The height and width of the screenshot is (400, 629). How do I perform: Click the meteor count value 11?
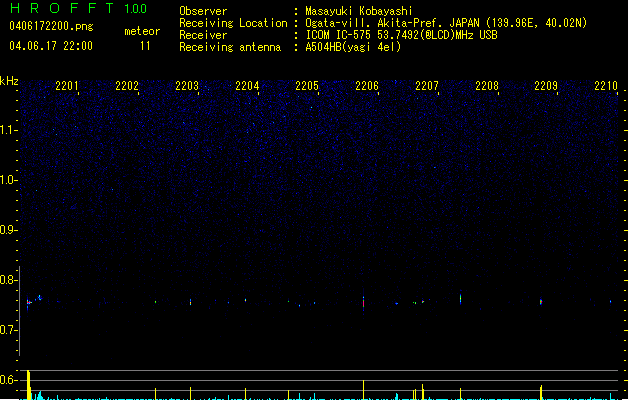145,46
